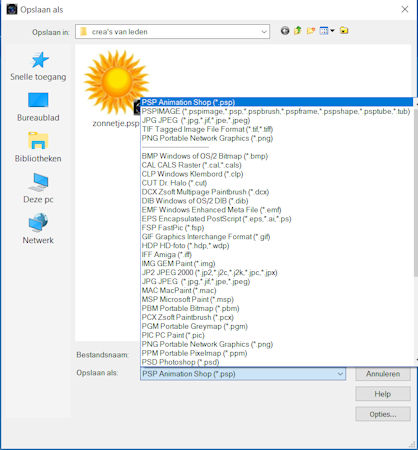Choose PSPIMAGE format from the list

tap(276, 111)
